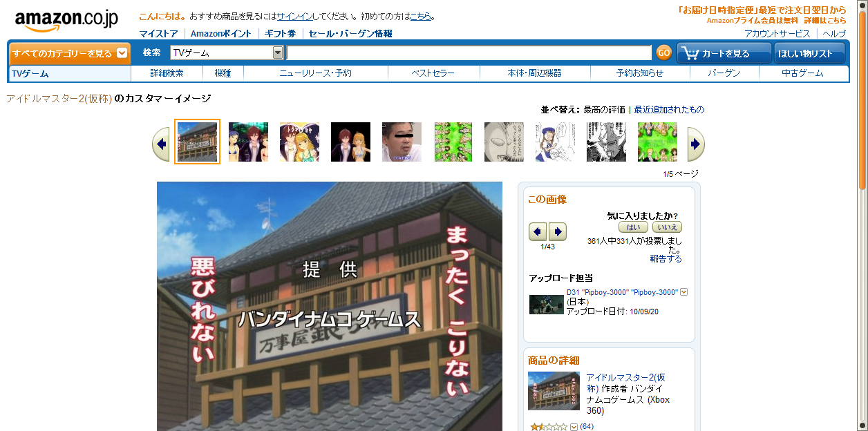This screenshot has height=431, width=868.
Task: Click into the search text field
Action: pos(469,52)
